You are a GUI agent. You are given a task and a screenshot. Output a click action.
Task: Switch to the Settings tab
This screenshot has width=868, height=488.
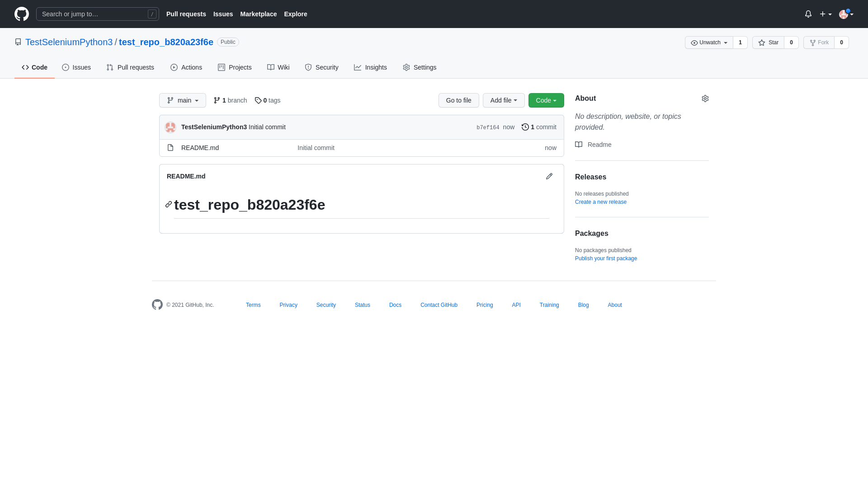[420, 67]
